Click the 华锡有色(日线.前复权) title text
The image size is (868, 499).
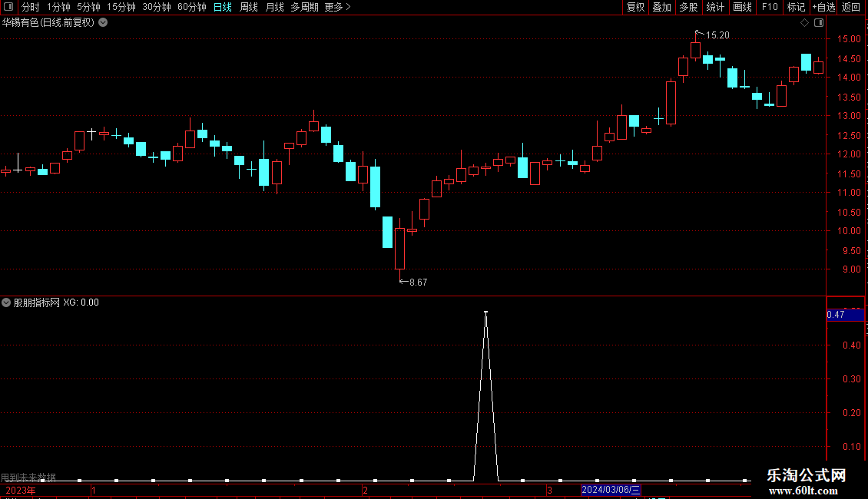(48, 23)
